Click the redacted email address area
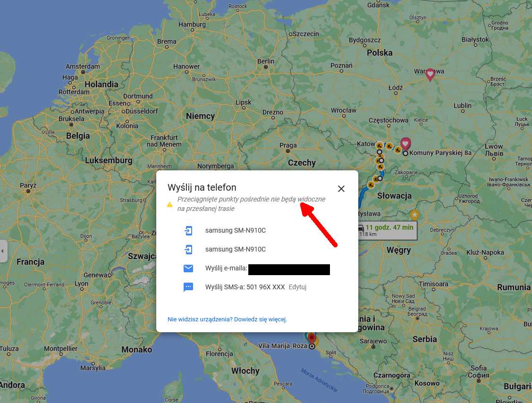Screen dimensions: 532x403 [x=289, y=269]
